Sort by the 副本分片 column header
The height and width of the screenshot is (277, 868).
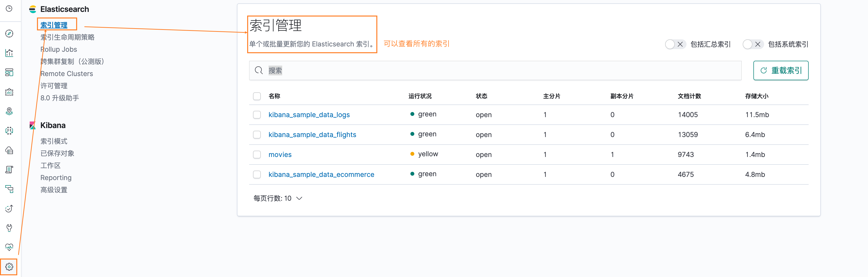(622, 96)
